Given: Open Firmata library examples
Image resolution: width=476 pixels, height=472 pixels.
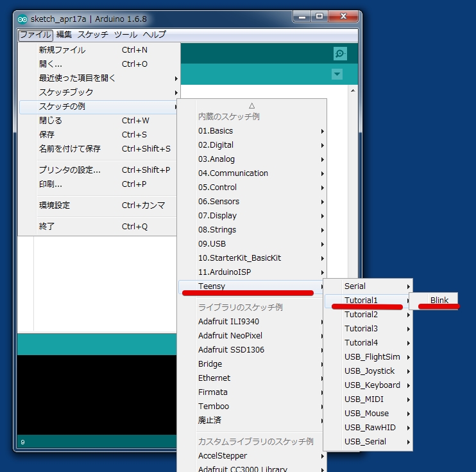Looking at the screenshot, I should [251, 392].
